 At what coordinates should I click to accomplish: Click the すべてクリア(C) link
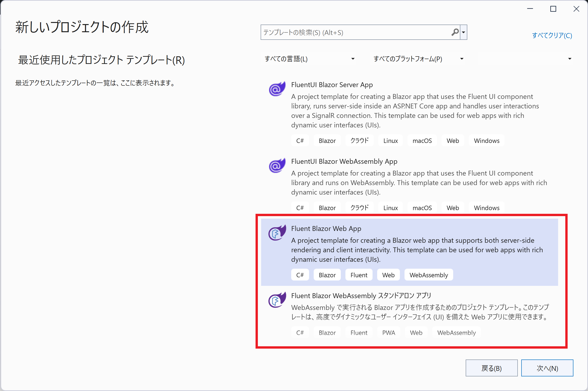(552, 35)
